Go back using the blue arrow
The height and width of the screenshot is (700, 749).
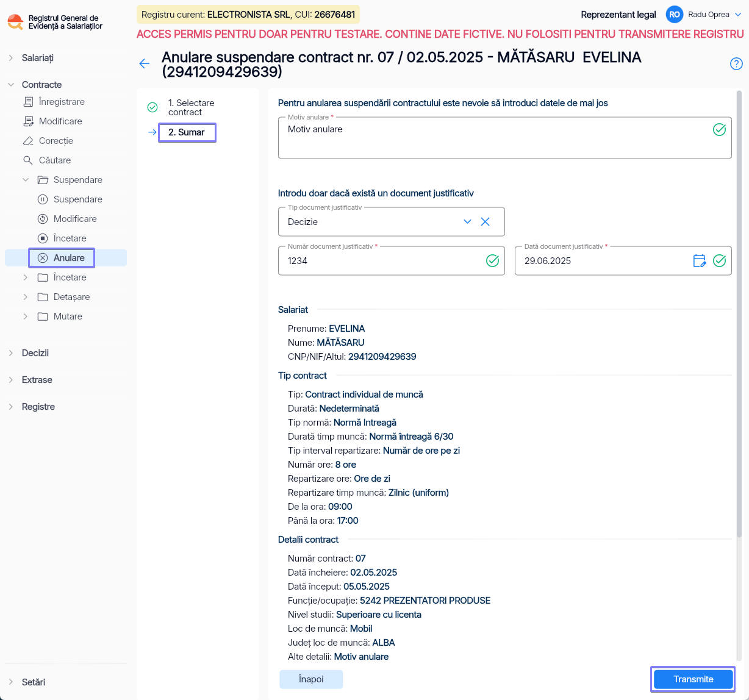(145, 63)
